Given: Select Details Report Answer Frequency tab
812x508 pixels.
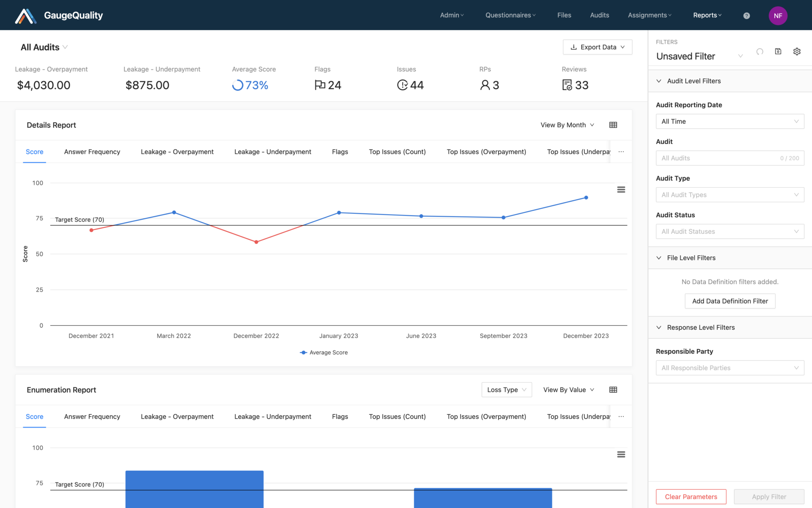Looking at the screenshot, I should 92,152.
